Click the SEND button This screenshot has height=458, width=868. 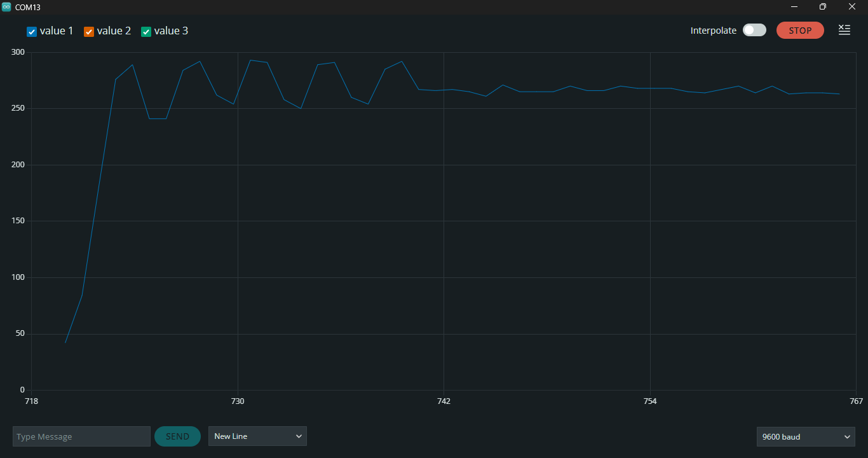[x=177, y=436]
